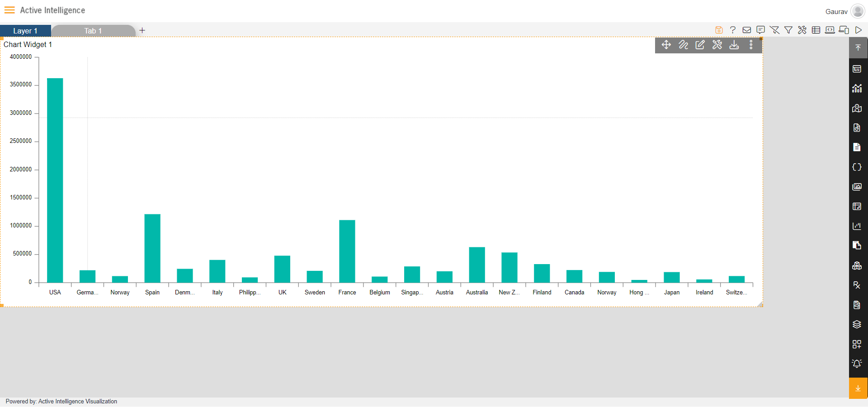Add card widget from sidebar

point(857,69)
